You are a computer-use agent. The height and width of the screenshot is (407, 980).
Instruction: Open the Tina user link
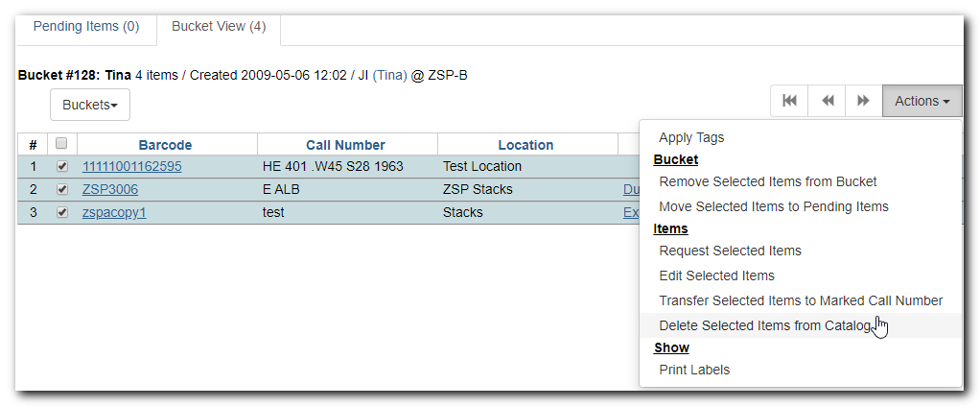pyautogui.click(x=390, y=76)
